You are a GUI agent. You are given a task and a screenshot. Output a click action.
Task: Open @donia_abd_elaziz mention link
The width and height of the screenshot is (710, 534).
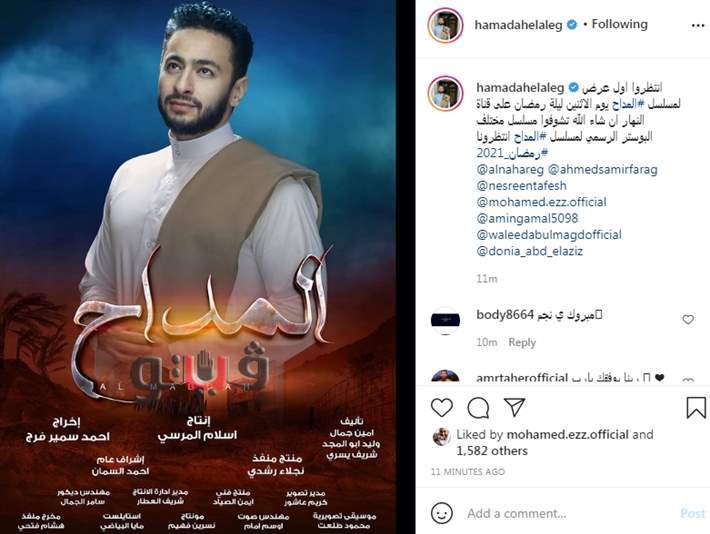point(529,251)
